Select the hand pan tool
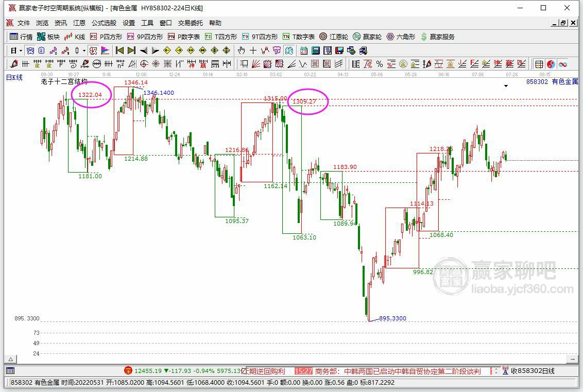The height and width of the screenshot is (392, 583). (242, 50)
